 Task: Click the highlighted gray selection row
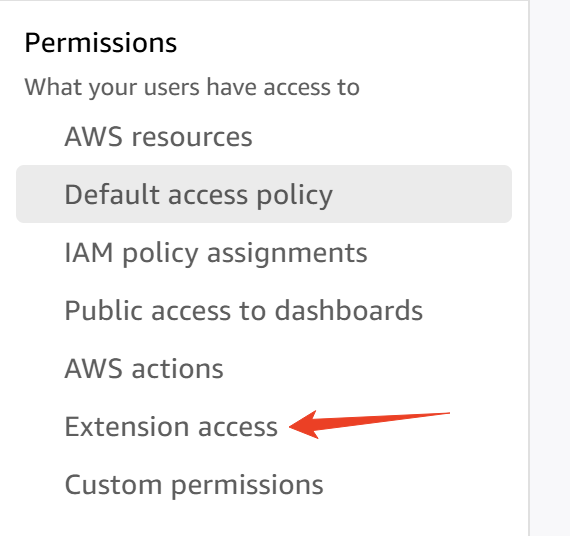tap(264, 194)
